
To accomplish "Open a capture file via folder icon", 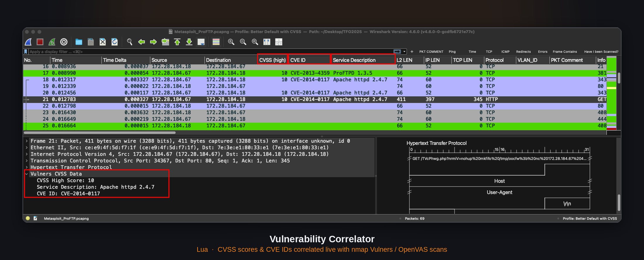I will (78, 42).
